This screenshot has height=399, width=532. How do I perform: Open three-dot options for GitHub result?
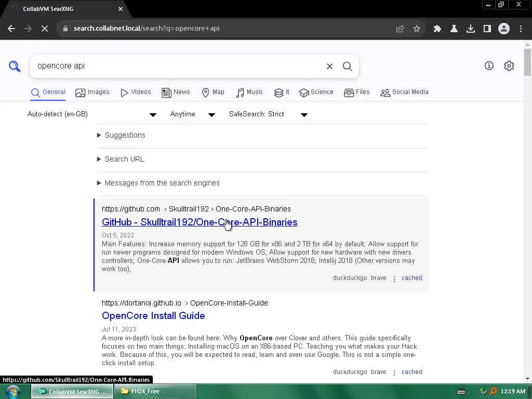click(394, 279)
